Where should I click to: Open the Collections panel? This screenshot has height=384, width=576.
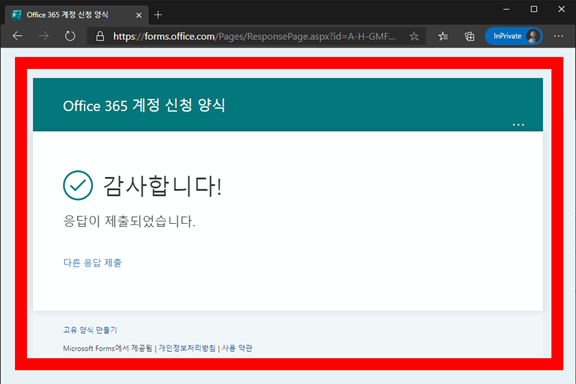click(x=469, y=36)
